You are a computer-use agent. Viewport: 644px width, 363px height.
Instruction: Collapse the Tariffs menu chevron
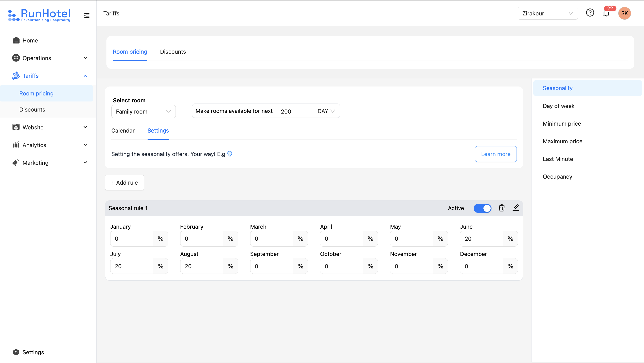point(85,76)
